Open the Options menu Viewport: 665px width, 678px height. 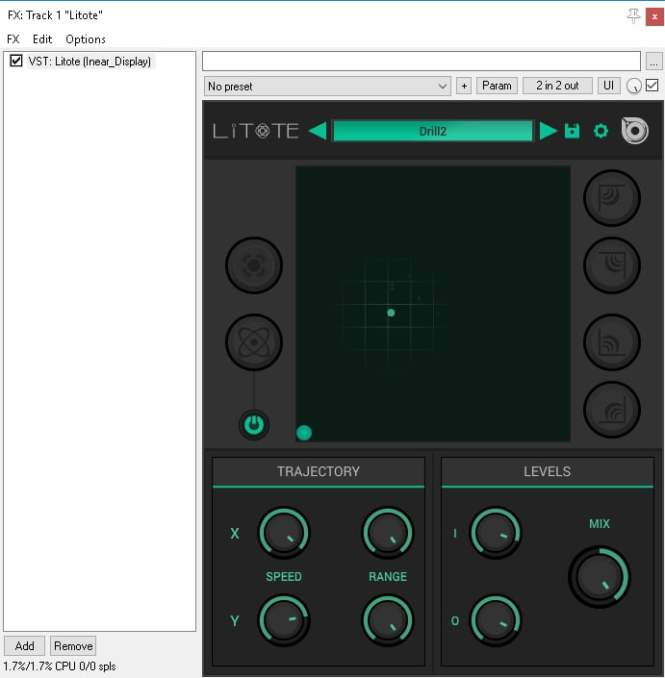point(86,39)
